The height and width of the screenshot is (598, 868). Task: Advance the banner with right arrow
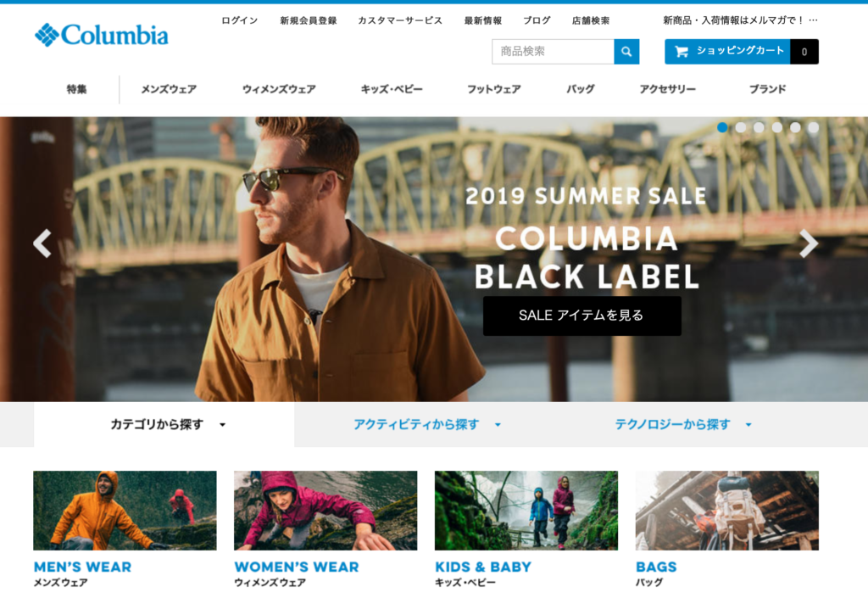809,243
